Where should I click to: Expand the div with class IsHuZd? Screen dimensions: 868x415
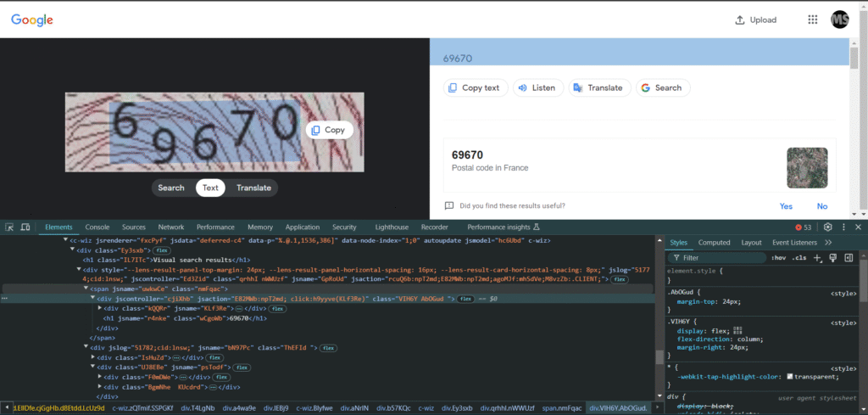[x=93, y=357]
